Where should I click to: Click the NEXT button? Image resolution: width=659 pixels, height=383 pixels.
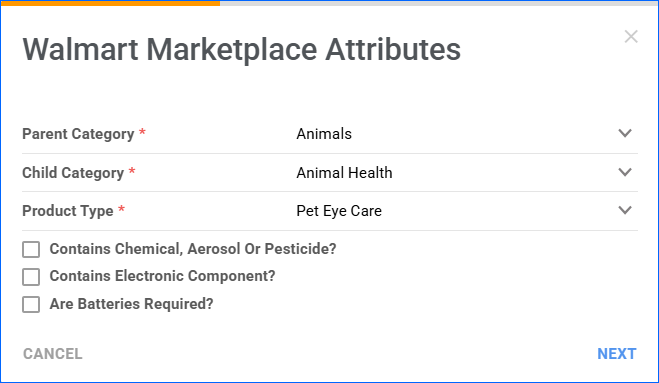click(x=617, y=354)
